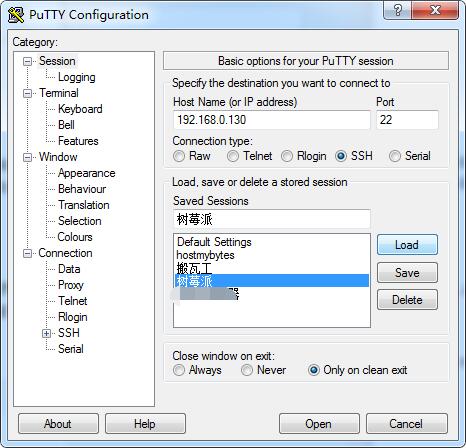This screenshot has width=466, height=448.
Task: Open the Colours settings category
Action: point(75,237)
